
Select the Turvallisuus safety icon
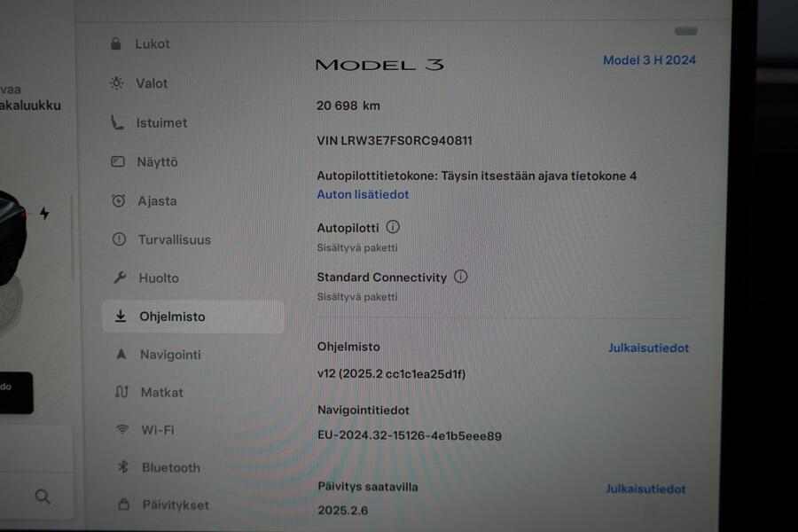(119, 239)
